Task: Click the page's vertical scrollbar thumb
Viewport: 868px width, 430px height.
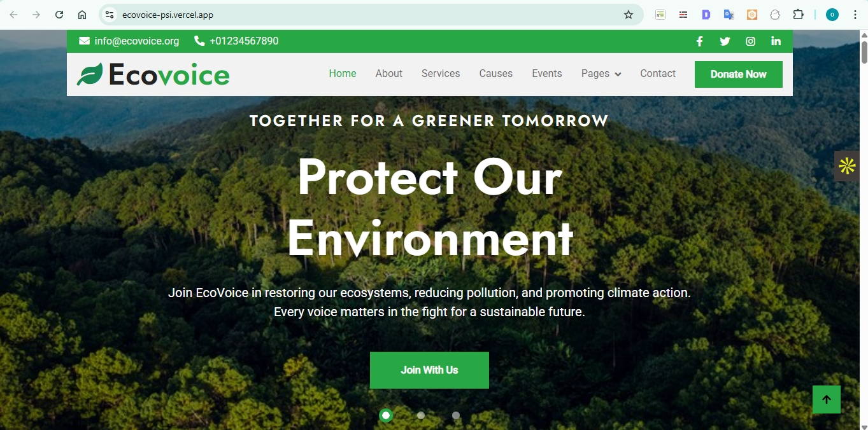Action: [864, 52]
